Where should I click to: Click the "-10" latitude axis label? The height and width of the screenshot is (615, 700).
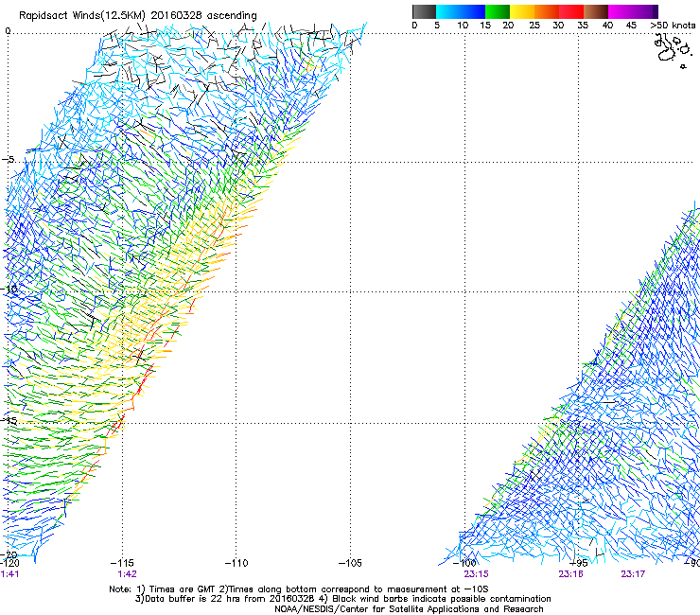9,289
